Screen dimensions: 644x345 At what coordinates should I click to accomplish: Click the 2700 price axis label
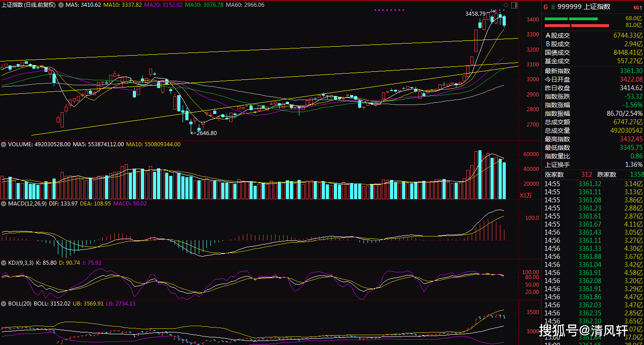click(533, 125)
